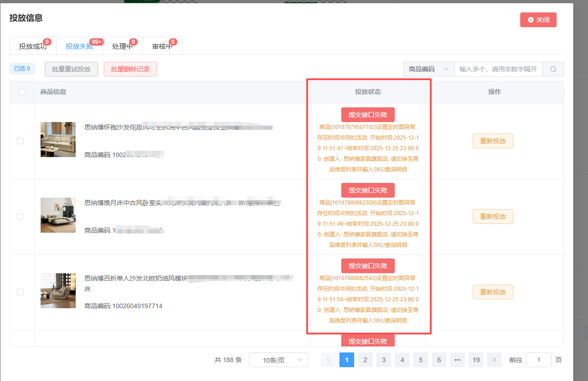Image resolution: width=588 pixels, height=381 pixels.
Task: Jump to page 19 in pagination
Action: (476, 360)
